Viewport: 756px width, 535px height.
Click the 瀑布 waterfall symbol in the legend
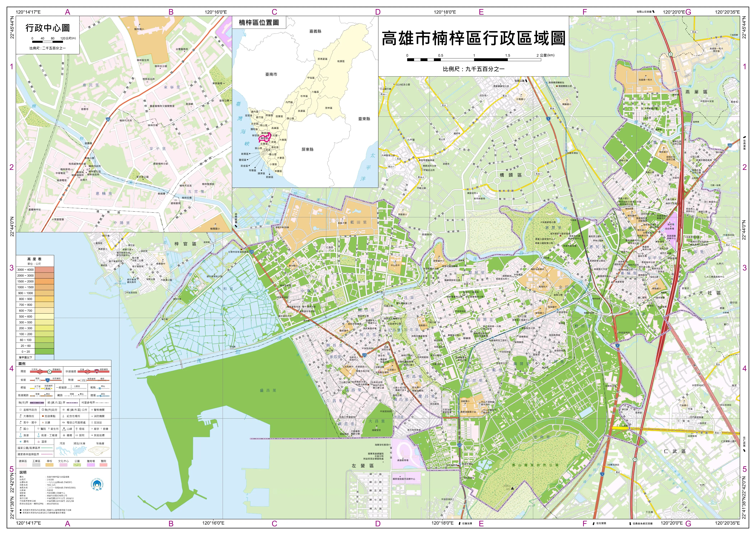[x=20, y=442]
